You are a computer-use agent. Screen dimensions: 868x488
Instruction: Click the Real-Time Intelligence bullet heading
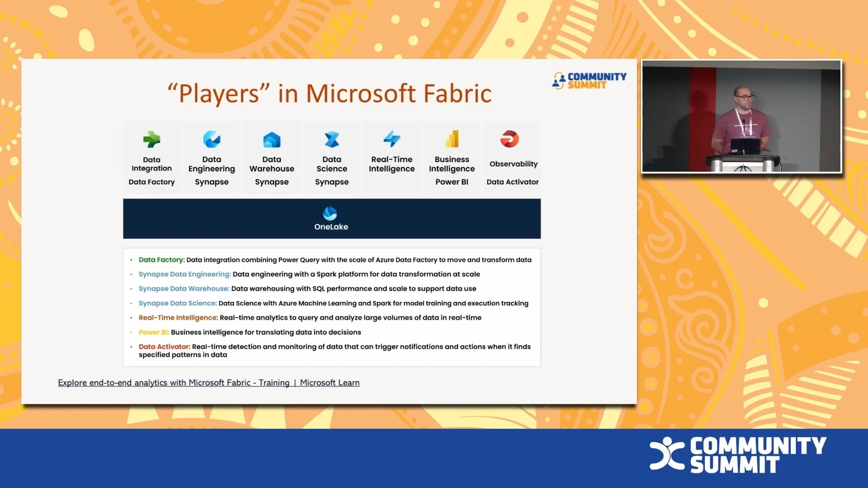pos(178,318)
